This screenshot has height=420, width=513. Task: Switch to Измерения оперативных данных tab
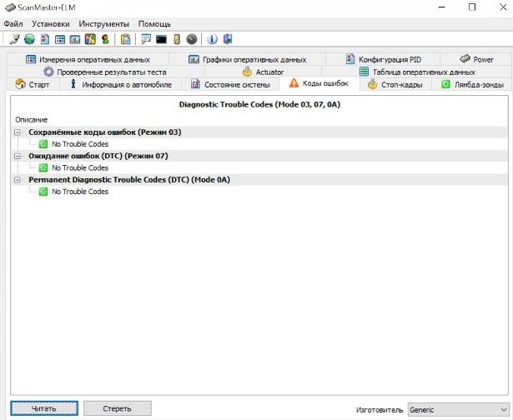[x=88, y=59]
